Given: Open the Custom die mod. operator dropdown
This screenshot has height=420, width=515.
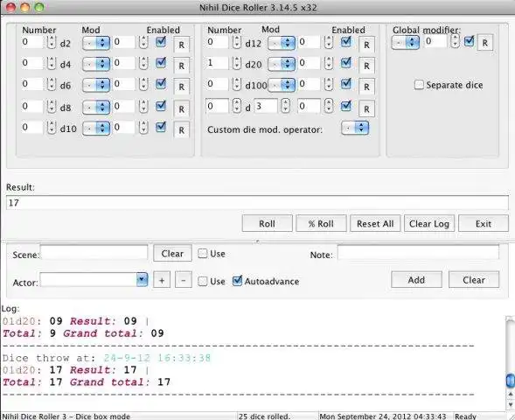Looking at the screenshot, I should click(x=355, y=128).
